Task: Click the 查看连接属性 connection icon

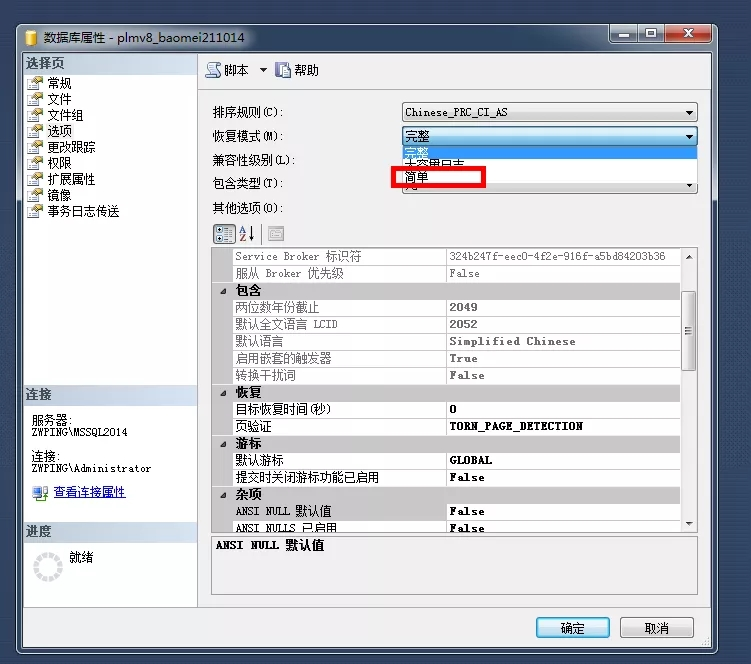Action: 40,493
